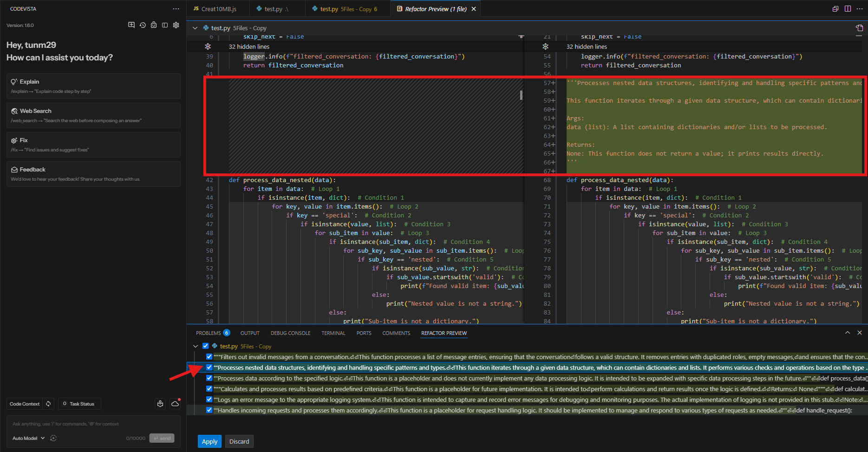Select the Explain command card
The image size is (868, 452).
93,86
